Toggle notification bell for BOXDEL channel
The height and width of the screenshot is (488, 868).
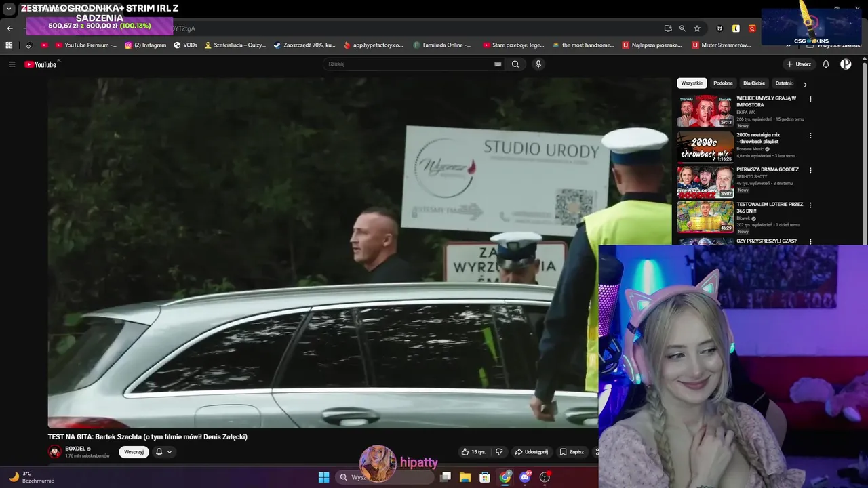point(163,452)
